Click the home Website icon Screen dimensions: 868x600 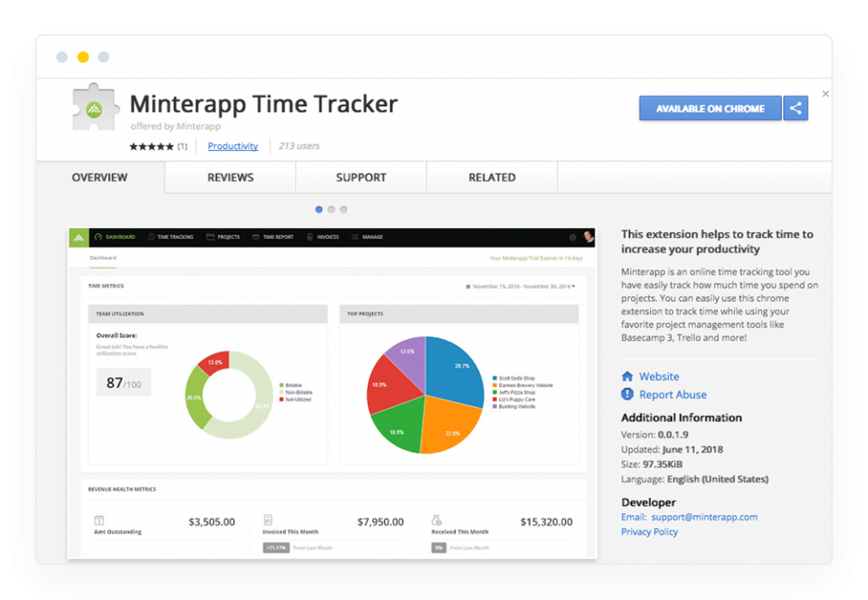[627, 376]
